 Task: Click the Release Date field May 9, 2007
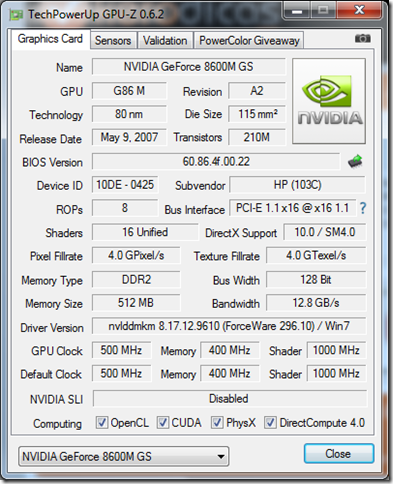[129, 137]
